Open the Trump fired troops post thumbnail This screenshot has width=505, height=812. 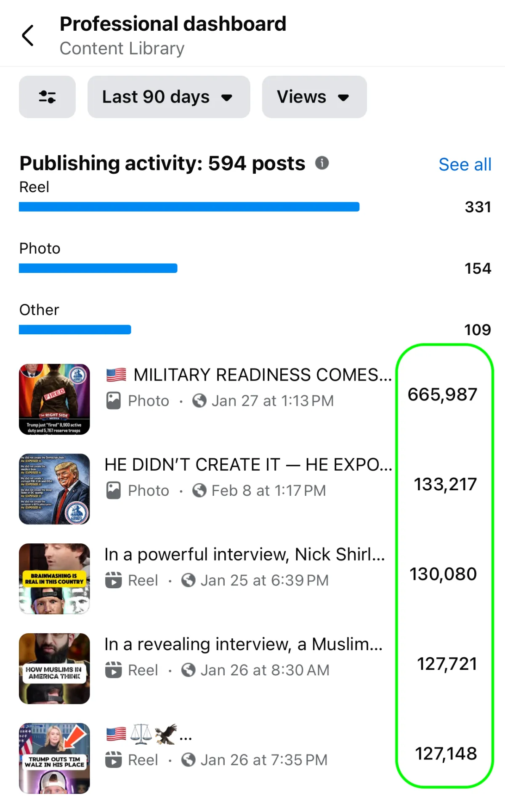point(54,399)
